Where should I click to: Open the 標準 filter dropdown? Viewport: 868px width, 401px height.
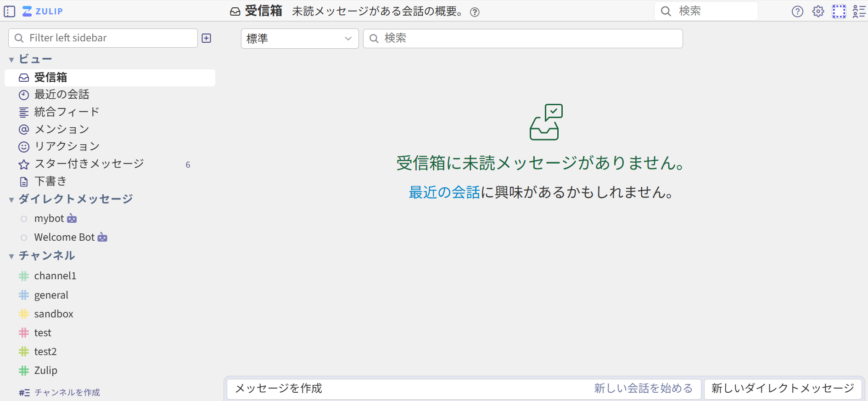(x=300, y=39)
